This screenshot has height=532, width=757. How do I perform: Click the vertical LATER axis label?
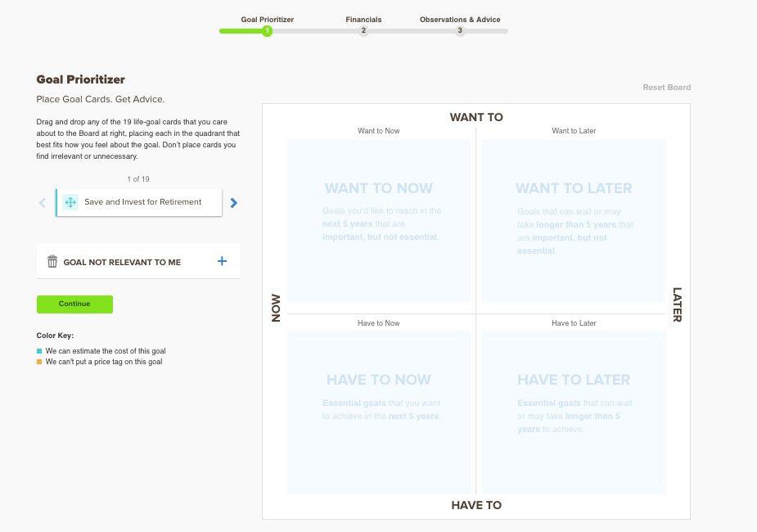[x=678, y=304]
